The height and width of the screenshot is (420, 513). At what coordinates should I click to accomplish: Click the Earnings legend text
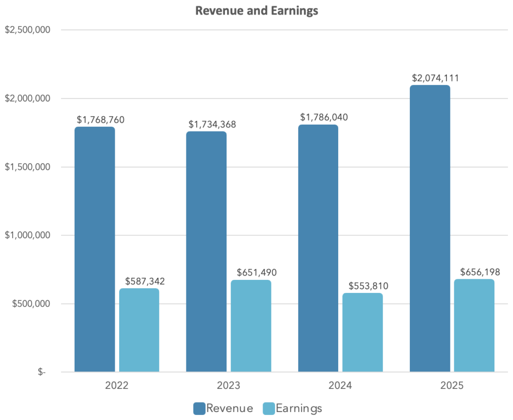point(299,408)
